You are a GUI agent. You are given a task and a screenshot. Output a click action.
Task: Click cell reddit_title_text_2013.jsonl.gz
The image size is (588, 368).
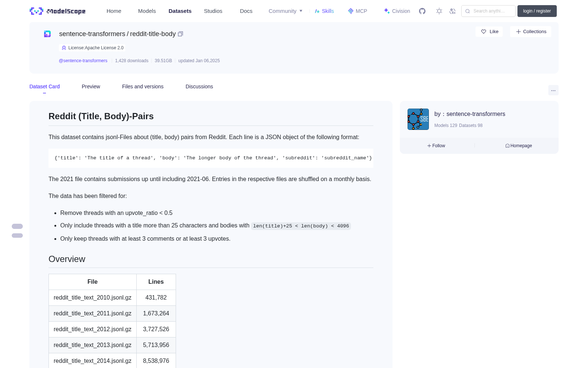pyautogui.click(x=93, y=345)
